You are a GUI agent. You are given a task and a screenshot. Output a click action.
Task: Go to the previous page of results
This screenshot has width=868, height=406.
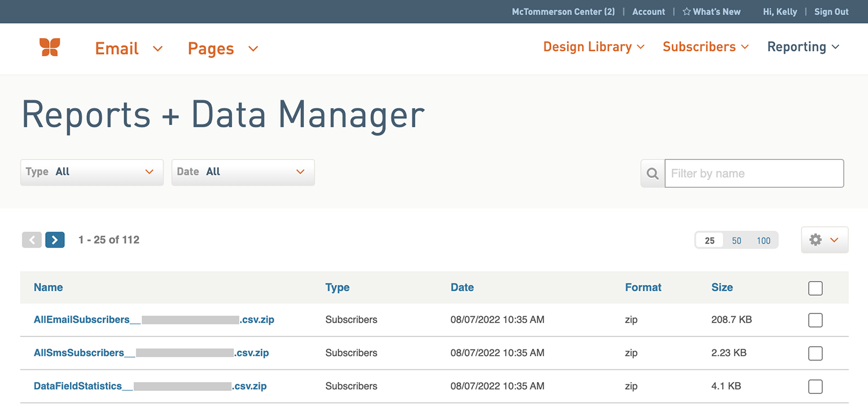[x=32, y=240]
